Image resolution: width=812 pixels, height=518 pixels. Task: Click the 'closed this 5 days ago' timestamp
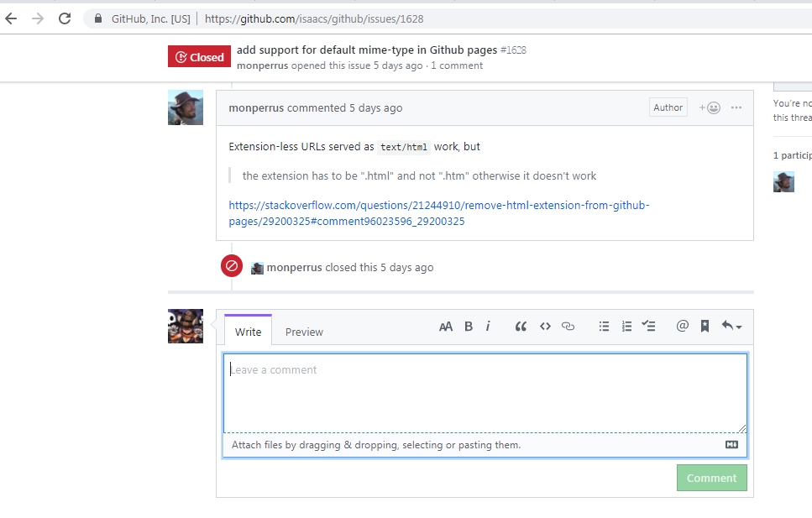[380, 267]
